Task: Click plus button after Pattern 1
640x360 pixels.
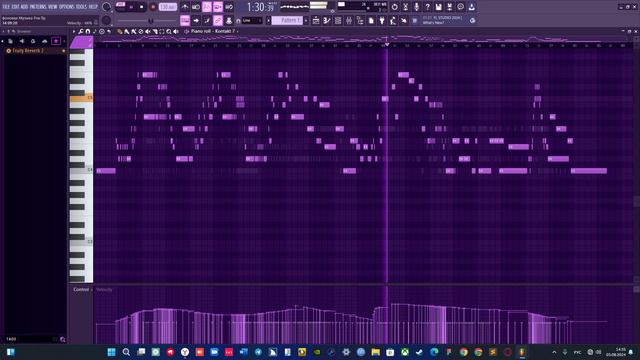Action: (306, 20)
